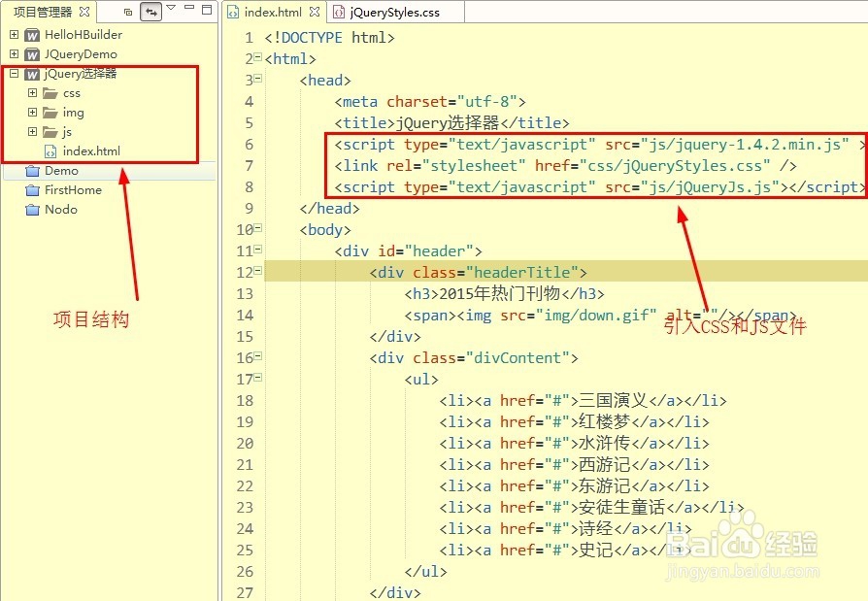Click the HelloHBuilder project icon
Image resolution: width=868 pixels, height=601 pixels.
[x=33, y=35]
